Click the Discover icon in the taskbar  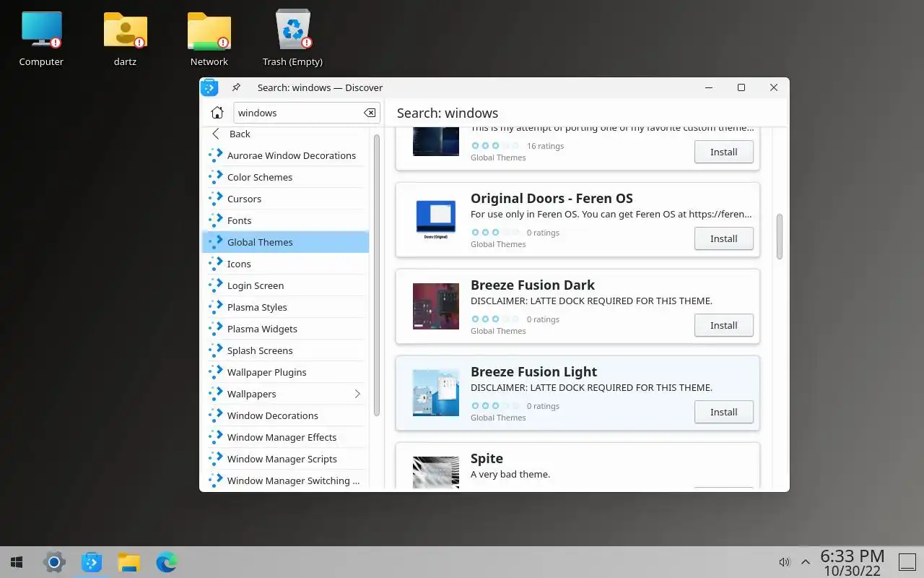(92, 562)
